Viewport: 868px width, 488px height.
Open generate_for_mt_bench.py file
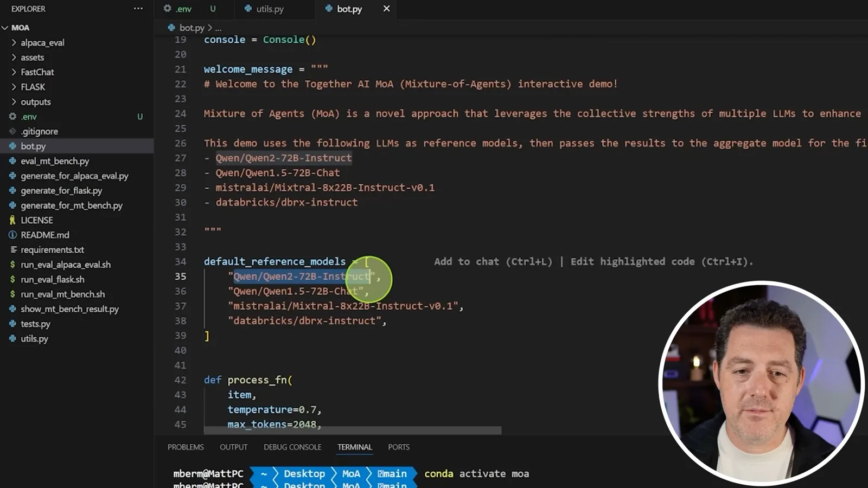click(72, 206)
